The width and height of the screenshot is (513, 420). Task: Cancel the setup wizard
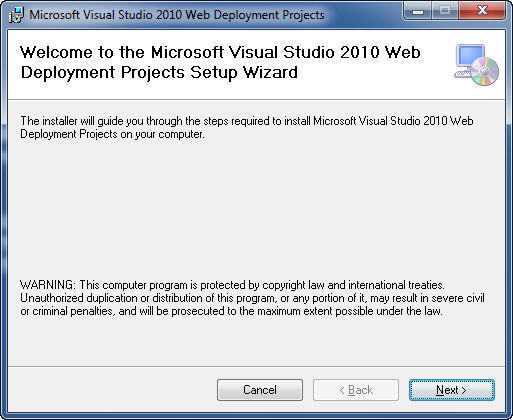click(260, 390)
